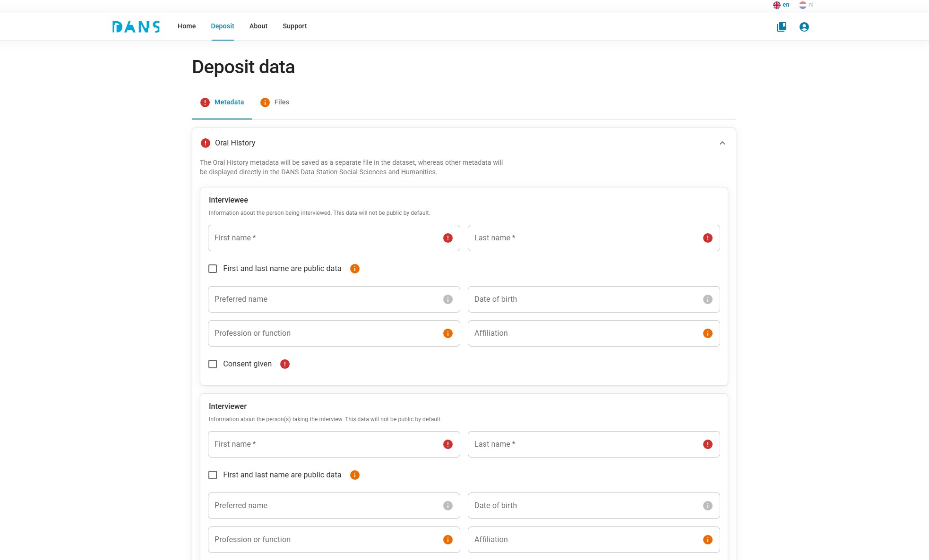The height and width of the screenshot is (560, 929).
Task: Click error icon next to Oral History
Action: (x=206, y=143)
